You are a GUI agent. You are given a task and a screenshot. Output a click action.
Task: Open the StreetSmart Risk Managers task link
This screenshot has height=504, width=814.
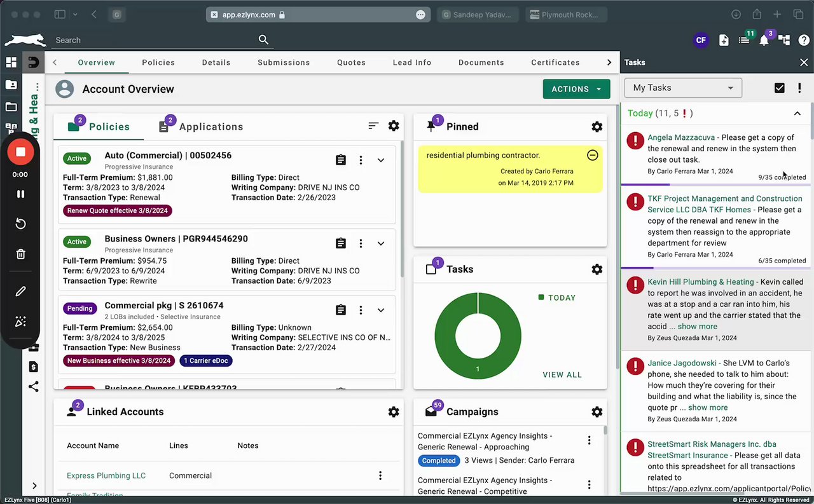pos(712,449)
